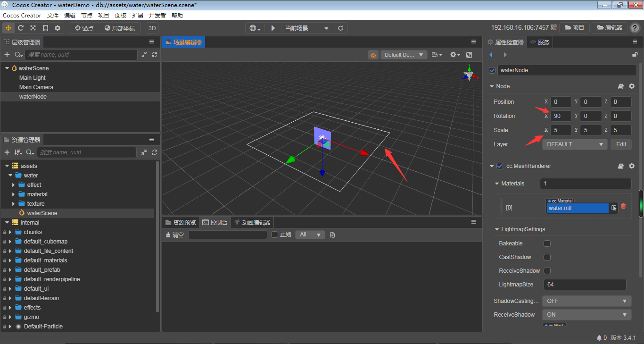644x344 pixels.
Task: Enable the Bakeable checkbox
Action: [x=547, y=243]
